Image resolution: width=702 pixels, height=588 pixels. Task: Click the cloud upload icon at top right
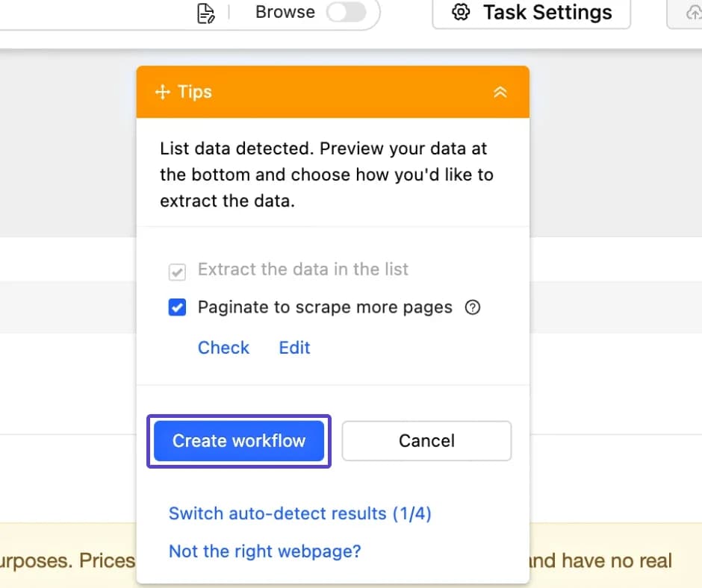click(692, 13)
